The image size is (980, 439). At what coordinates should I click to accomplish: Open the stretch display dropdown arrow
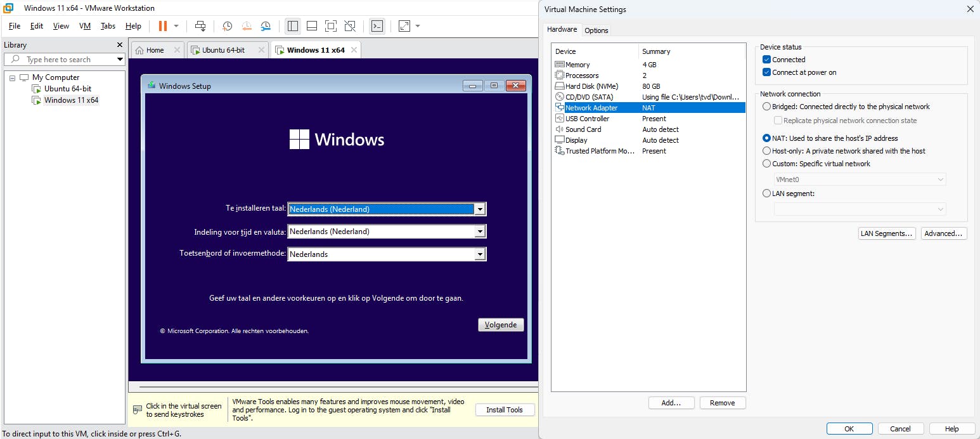click(418, 26)
